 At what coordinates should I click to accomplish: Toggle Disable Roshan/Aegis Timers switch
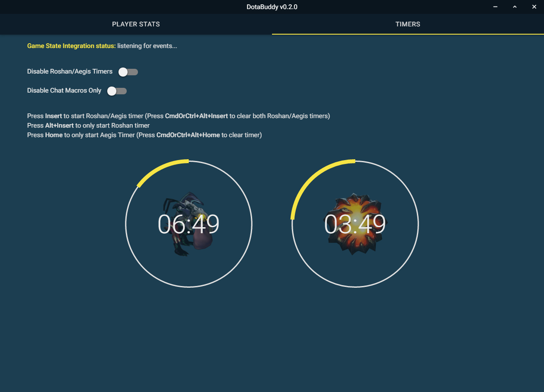pos(128,72)
